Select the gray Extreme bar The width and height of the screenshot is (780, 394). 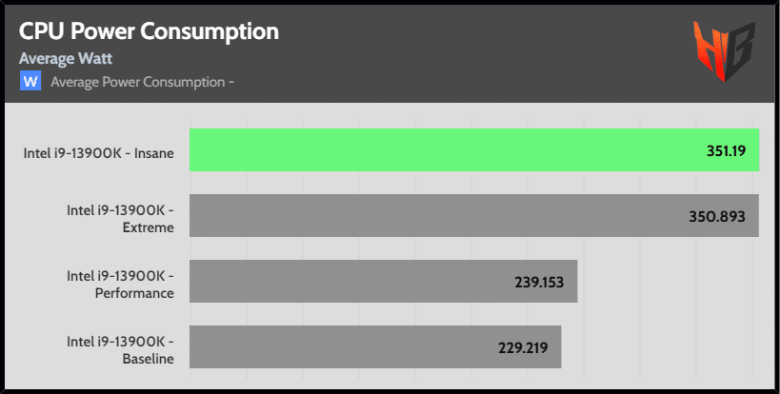point(474,215)
